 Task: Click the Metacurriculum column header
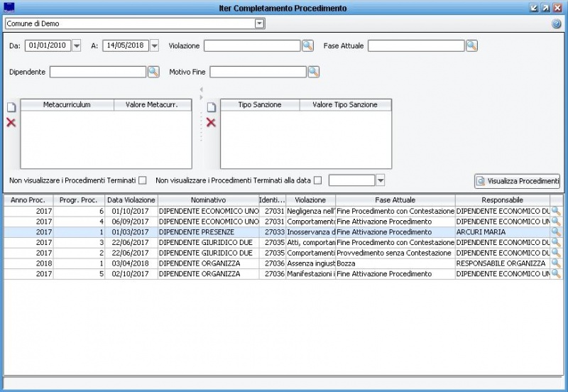tap(67, 104)
